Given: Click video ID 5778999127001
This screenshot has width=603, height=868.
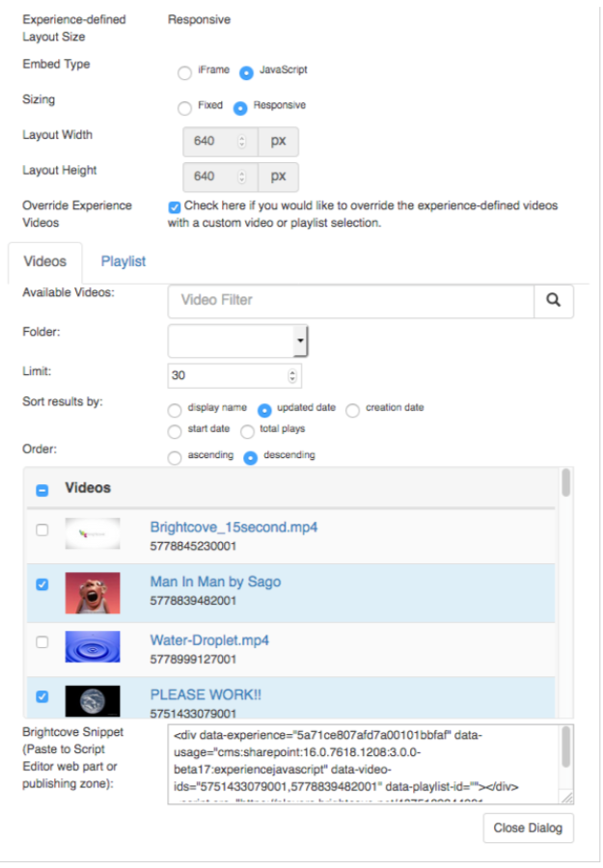Looking at the screenshot, I should [193, 660].
